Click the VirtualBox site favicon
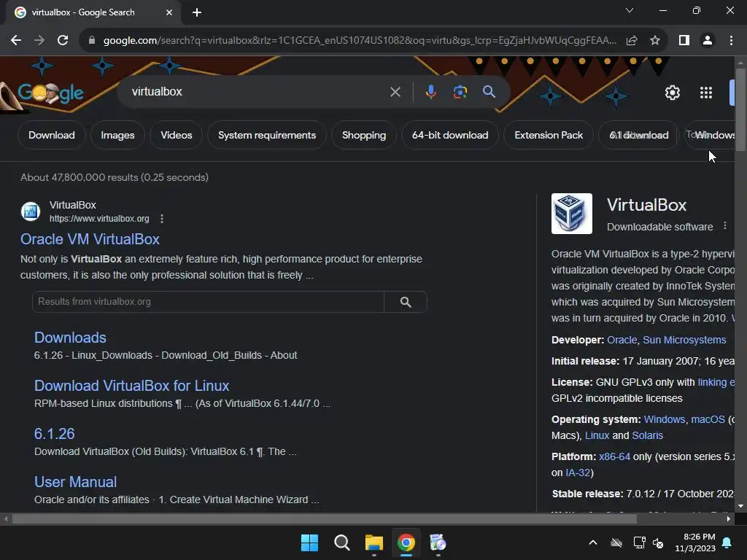747x560 pixels. (x=31, y=211)
